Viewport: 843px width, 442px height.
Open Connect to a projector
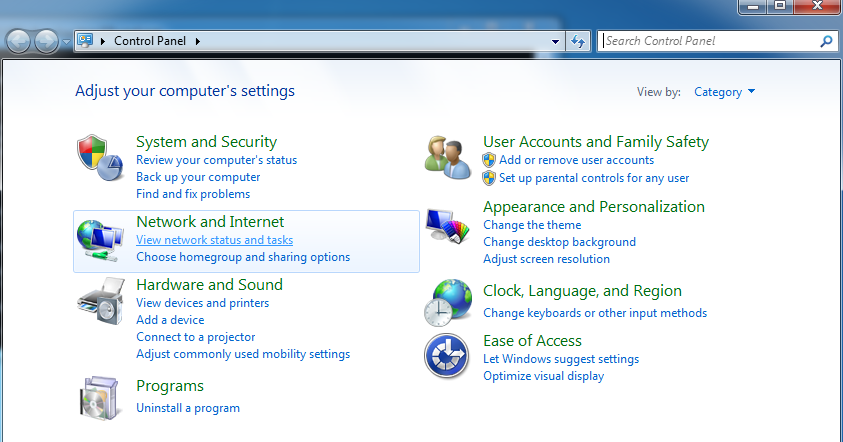click(x=196, y=337)
